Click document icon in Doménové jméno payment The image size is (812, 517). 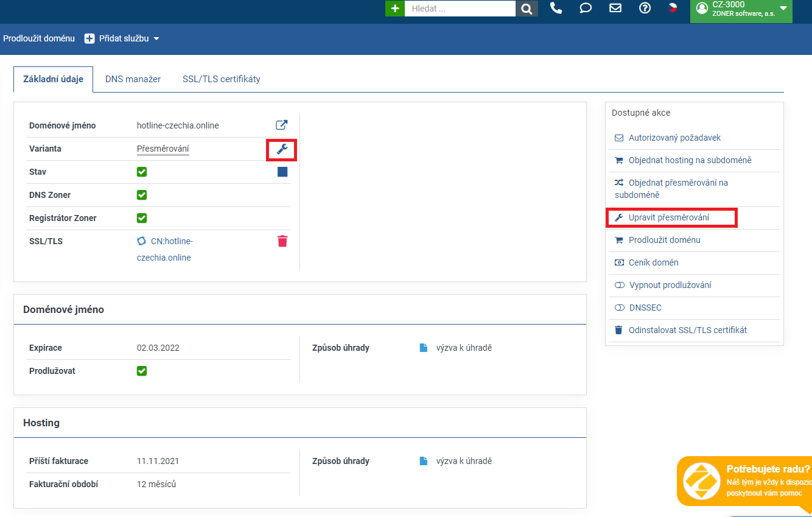[x=424, y=348]
